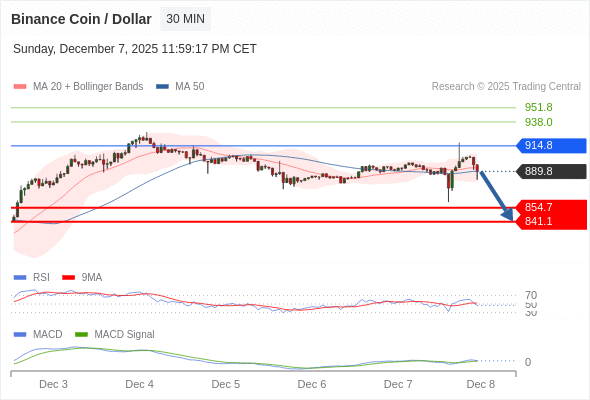Click the Dec 6 date axis label
Screen dimensions: 590x400
click(312, 384)
